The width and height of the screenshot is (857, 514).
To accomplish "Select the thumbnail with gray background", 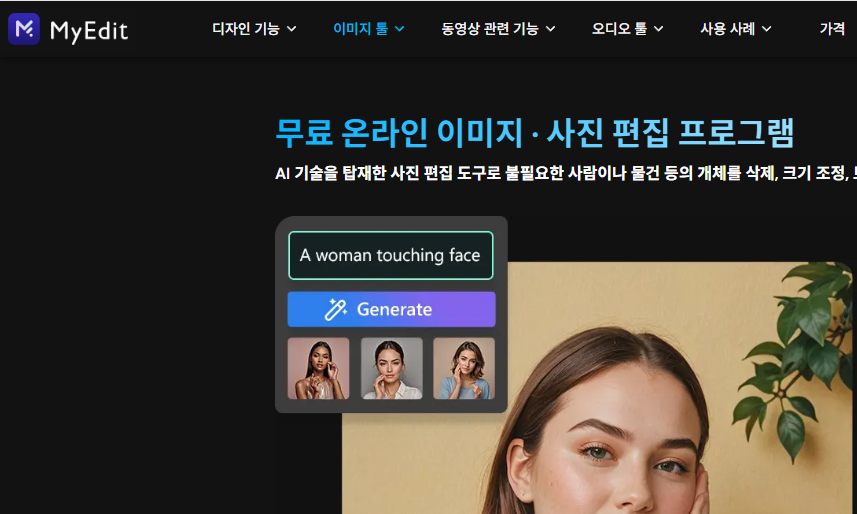I will pyautogui.click(x=391, y=368).
